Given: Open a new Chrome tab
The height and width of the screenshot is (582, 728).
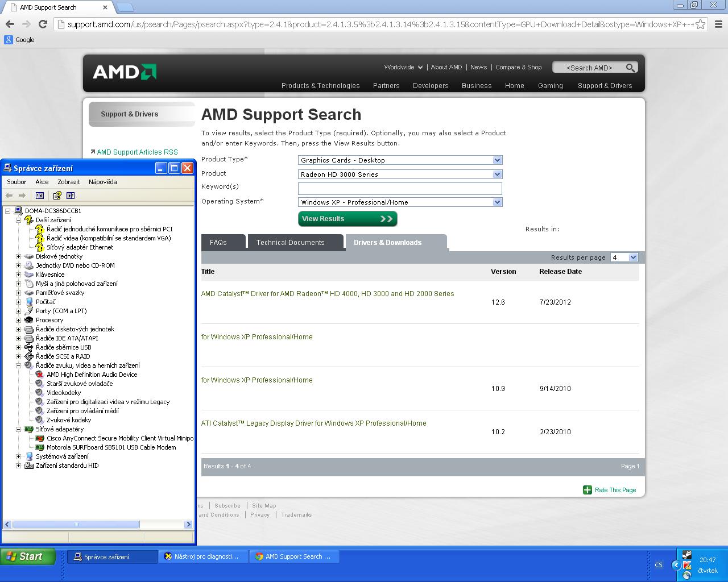Looking at the screenshot, I should (x=125, y=7).
